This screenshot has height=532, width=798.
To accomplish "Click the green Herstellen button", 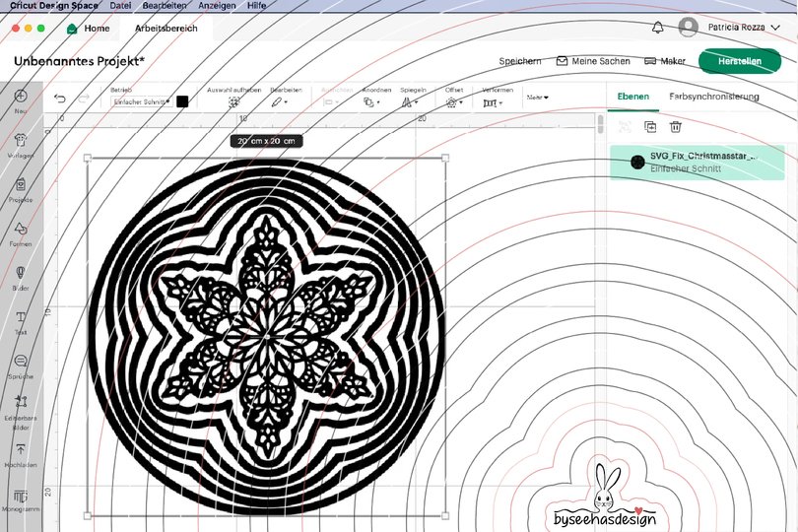I will coord(740,61).
